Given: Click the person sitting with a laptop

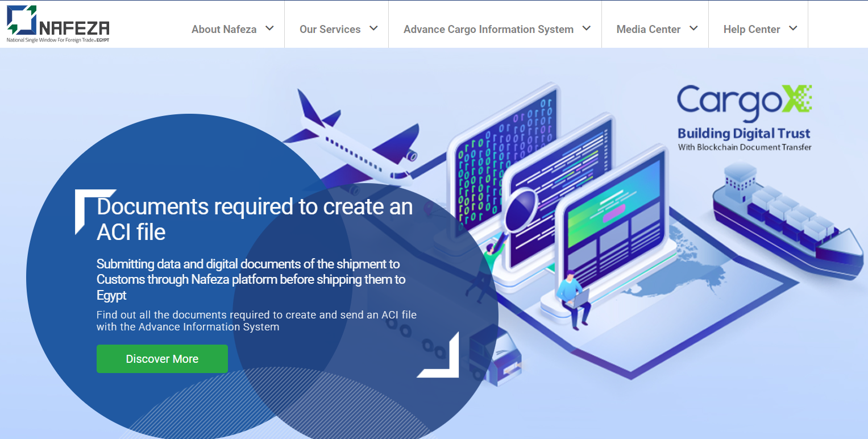Looking at the screenshot, I should pos(570,299).
